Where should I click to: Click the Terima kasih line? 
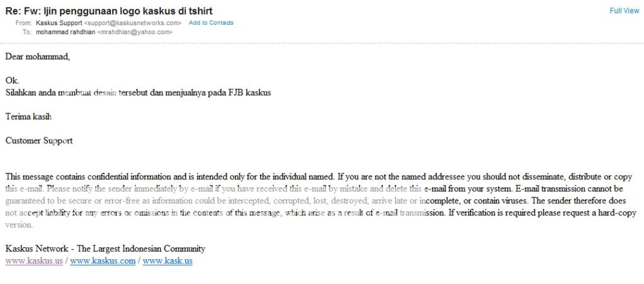(28, 117)
